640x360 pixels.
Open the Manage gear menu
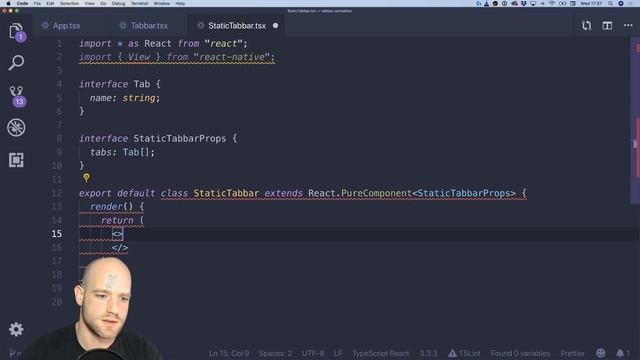point(16,329)
